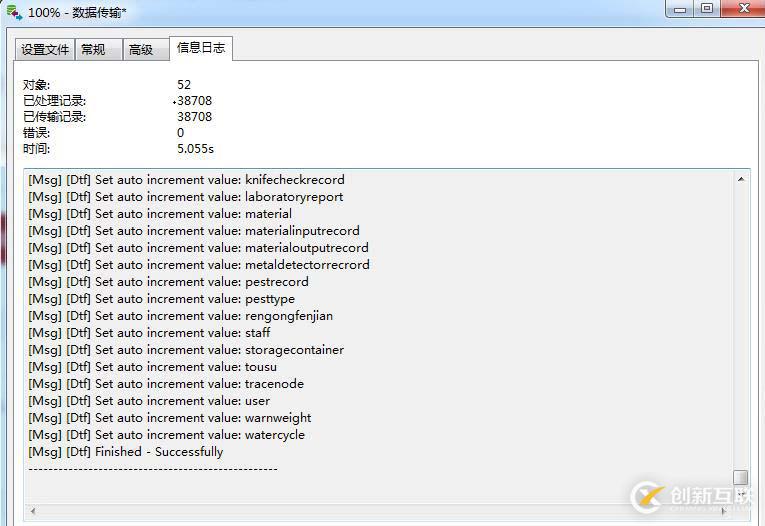Screen dimensions: 765x526
Task: Click the 'Finished - Successfully' log line
Action: [126, 452]
